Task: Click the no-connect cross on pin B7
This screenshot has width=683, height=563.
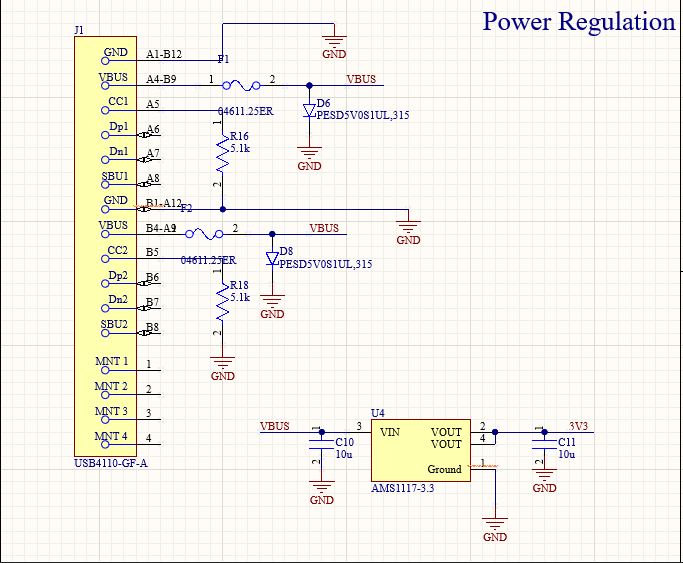Action: pyautogui.click(x=144, y=308)
